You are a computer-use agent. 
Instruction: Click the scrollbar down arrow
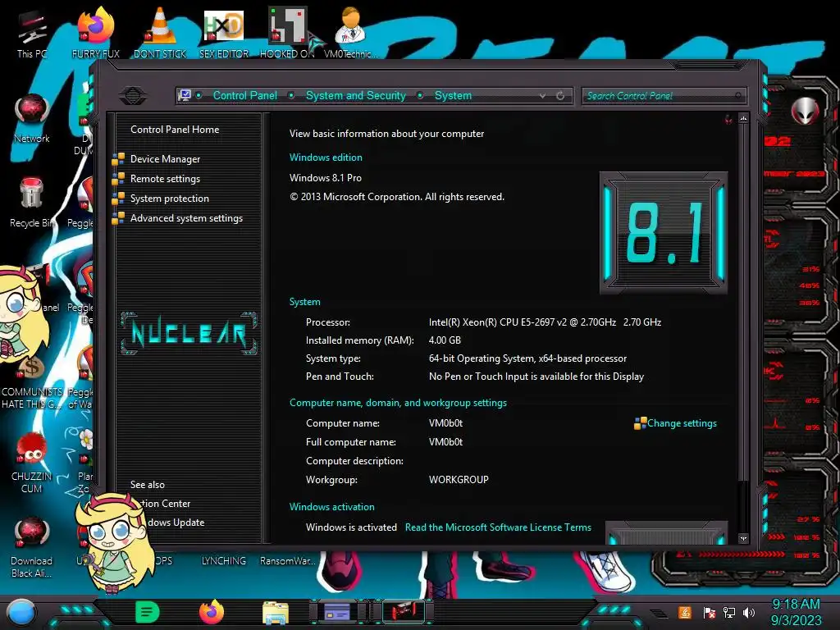743,538
